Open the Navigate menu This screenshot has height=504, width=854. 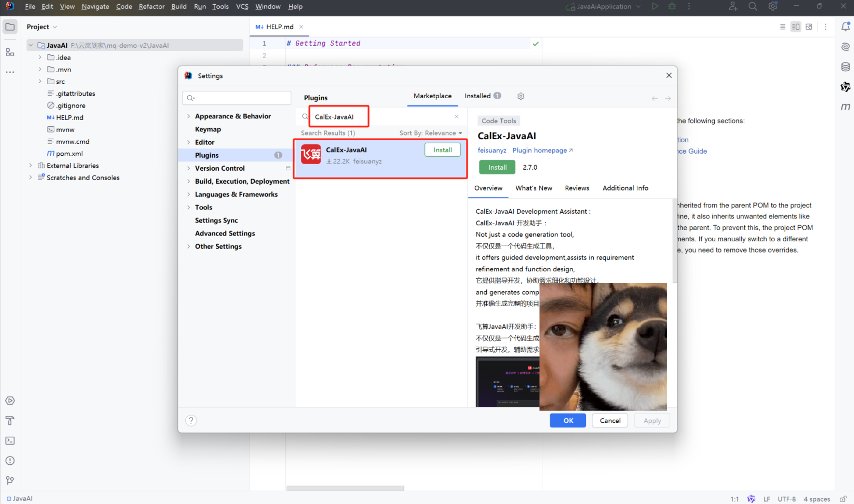(95, 6)
